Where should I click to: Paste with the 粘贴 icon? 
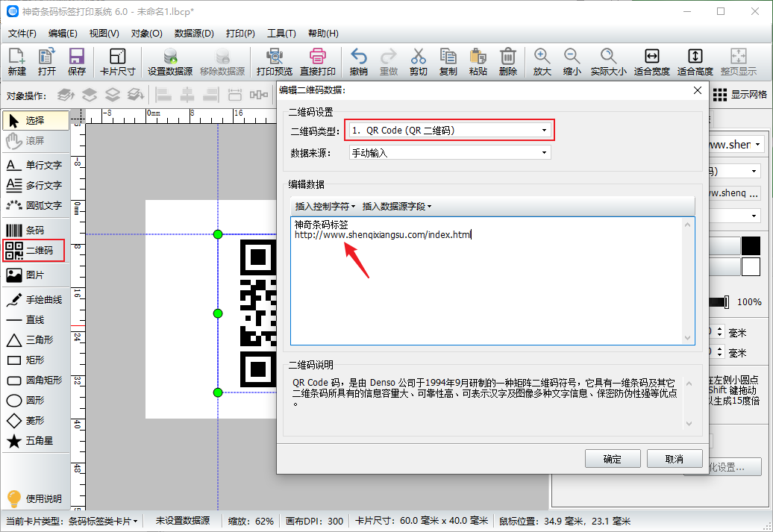pyautogui.click(x=478, y=62)
